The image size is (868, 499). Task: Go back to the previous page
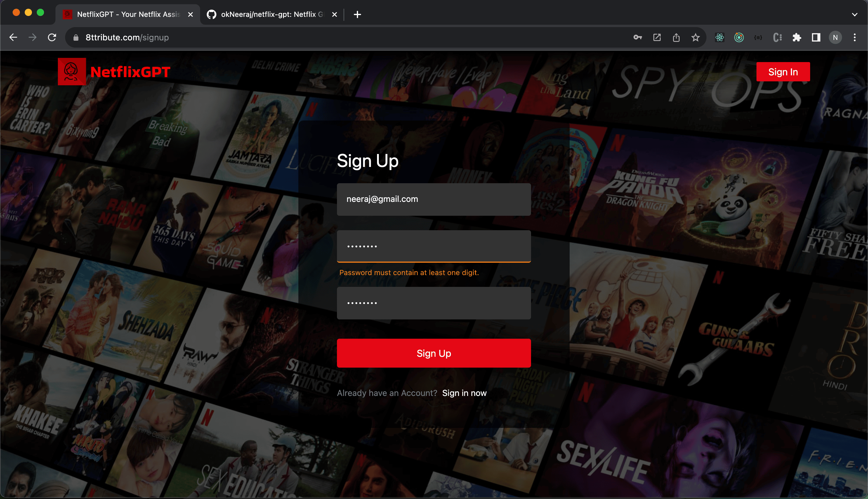click(13, 37)
